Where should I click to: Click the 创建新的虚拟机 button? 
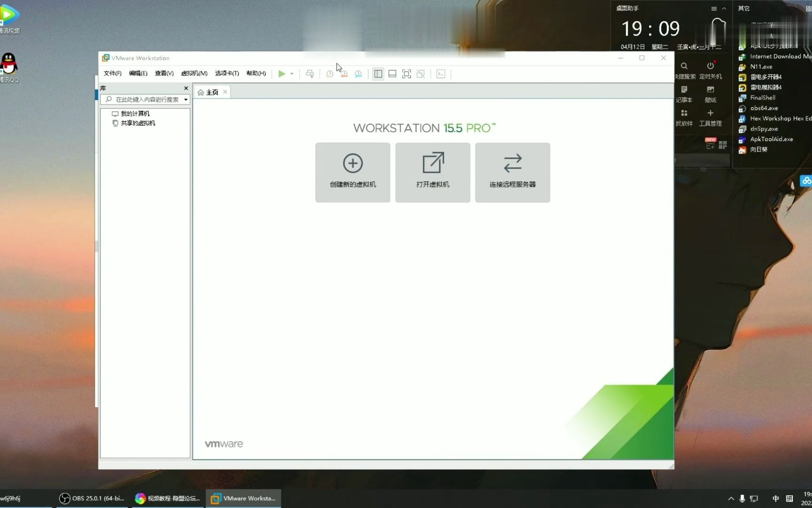pos(353,173)
